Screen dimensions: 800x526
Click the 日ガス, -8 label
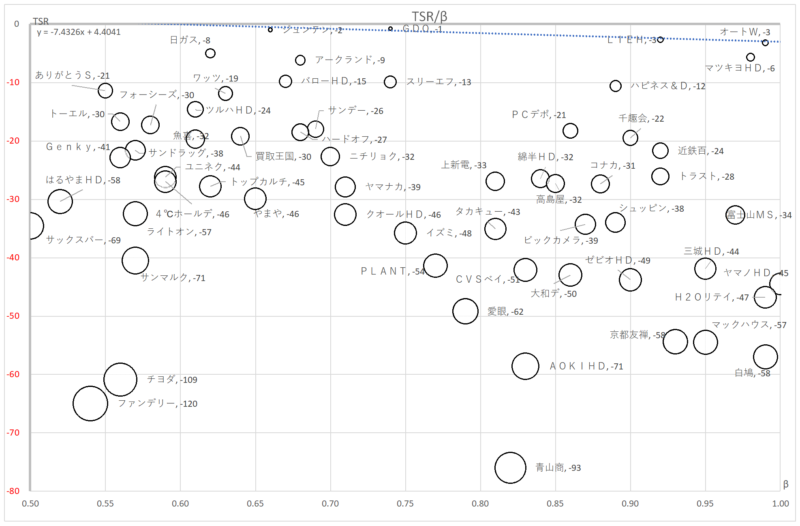coord(190,40)
